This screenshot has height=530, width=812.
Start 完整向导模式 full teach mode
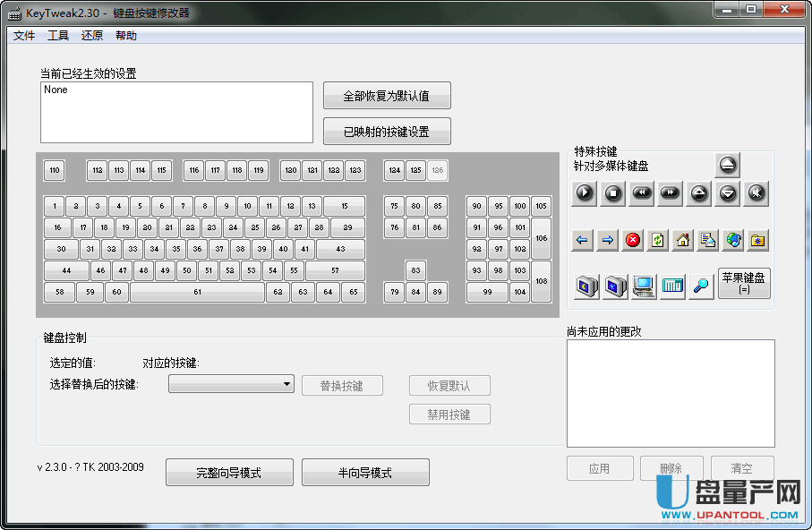229,473
